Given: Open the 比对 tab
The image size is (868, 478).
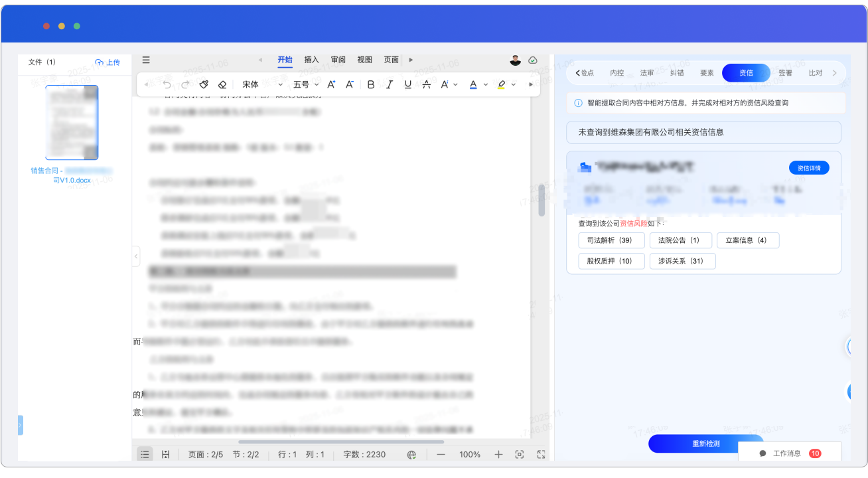Looking at the screenshot, I should pyautogui.click(x=816, y=73).
